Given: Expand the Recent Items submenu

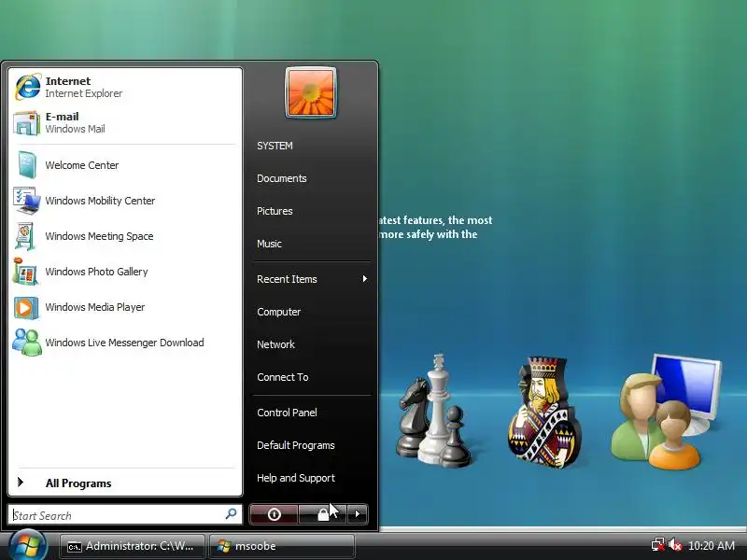Looking at the screenshot, I should pyautogui.click(x=312, y=279).
